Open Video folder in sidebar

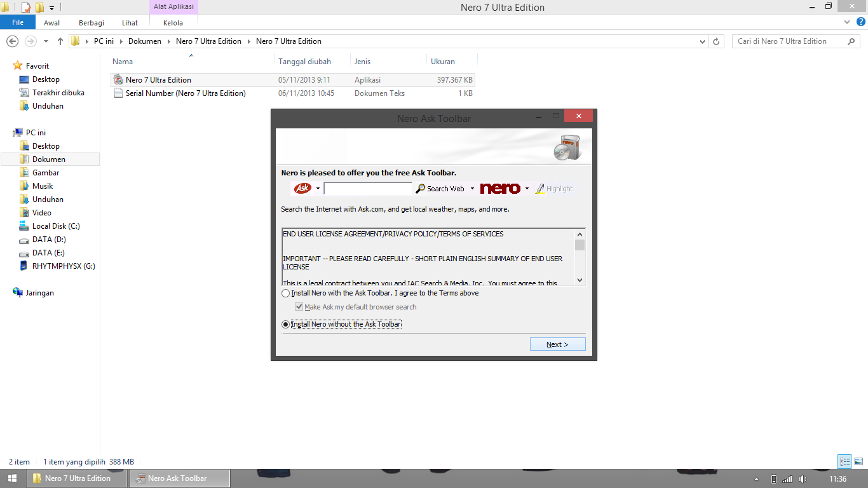click(42, 213)
